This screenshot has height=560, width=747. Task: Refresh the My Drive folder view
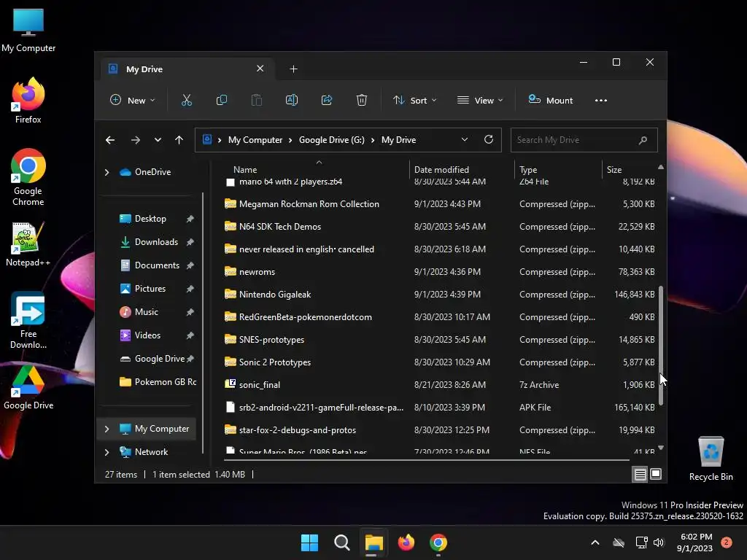pos(488,139)
